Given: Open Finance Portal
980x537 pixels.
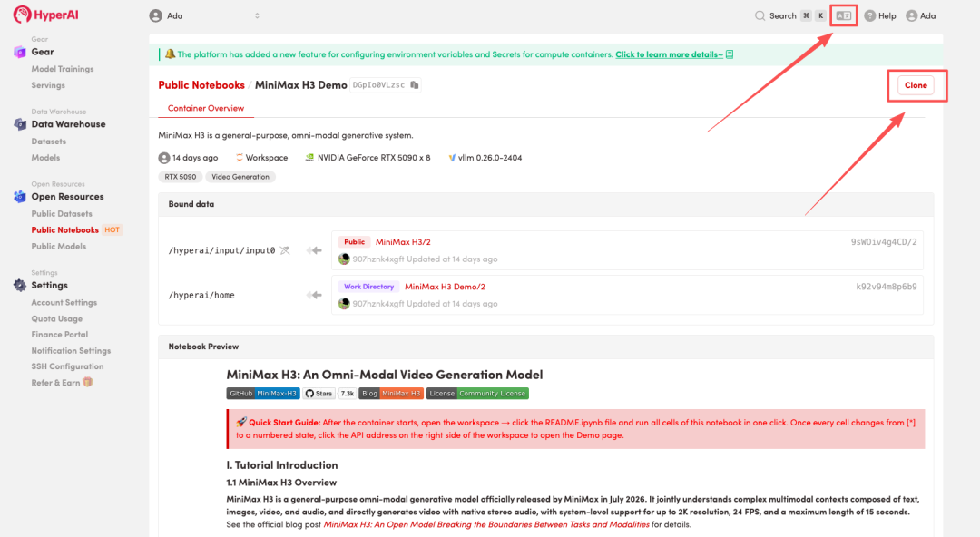Looking at the screenshot, I should coord(60,335).
